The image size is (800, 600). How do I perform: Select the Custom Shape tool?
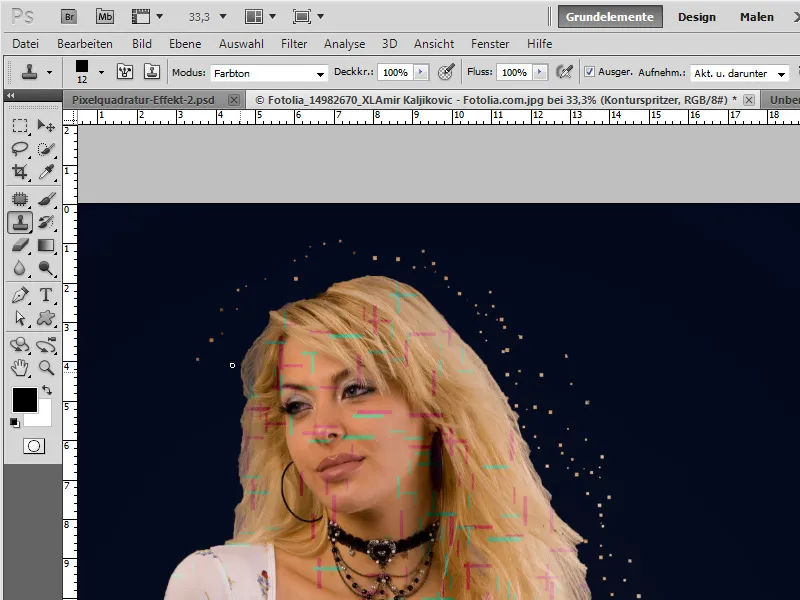click(46, 318)
